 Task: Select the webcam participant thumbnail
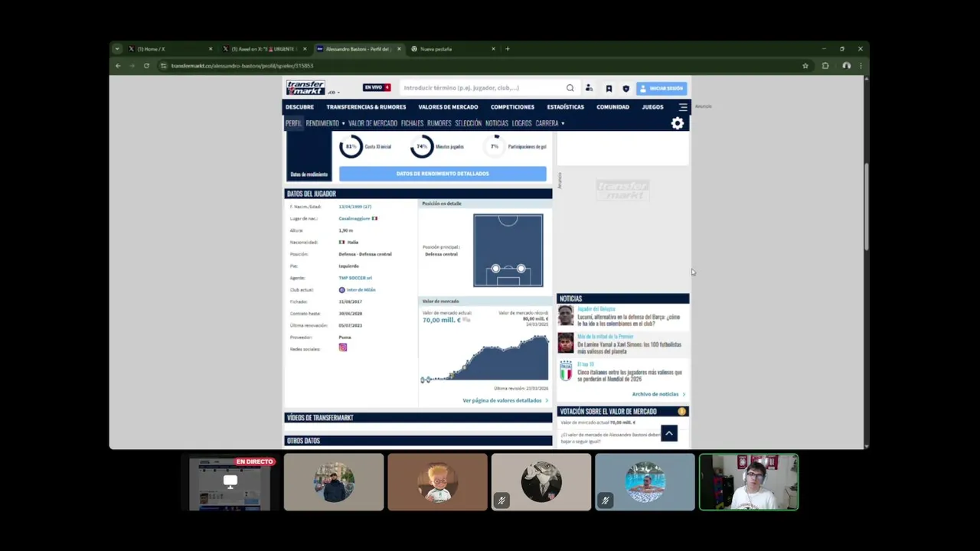point(749,482)
